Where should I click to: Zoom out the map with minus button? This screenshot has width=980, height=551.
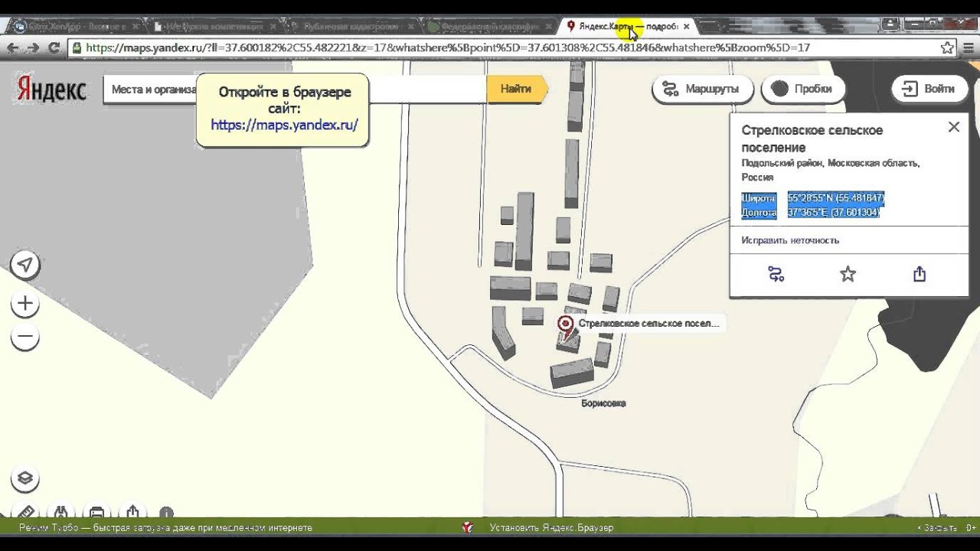[25, 337]
